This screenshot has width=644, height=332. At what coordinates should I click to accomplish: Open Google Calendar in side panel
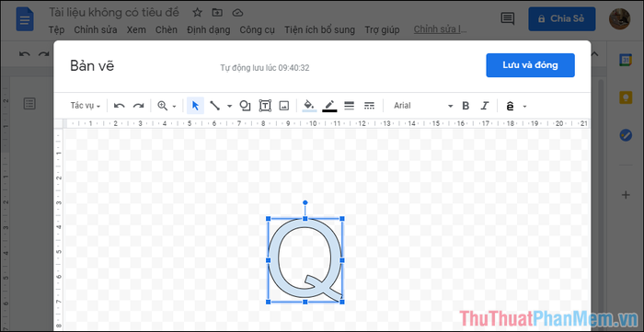click(625, 60)
